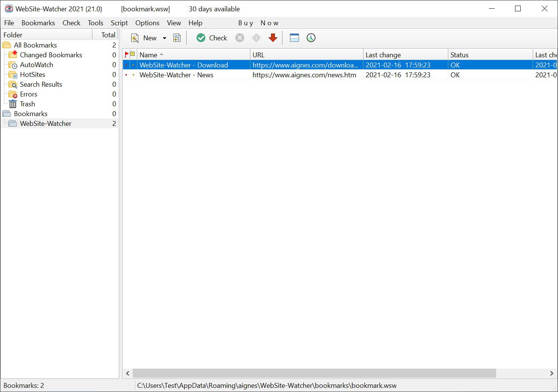Image resolution: width=558 pixels, height=392 pixels.
Task: Click the red flag column header
Action: 127,55
